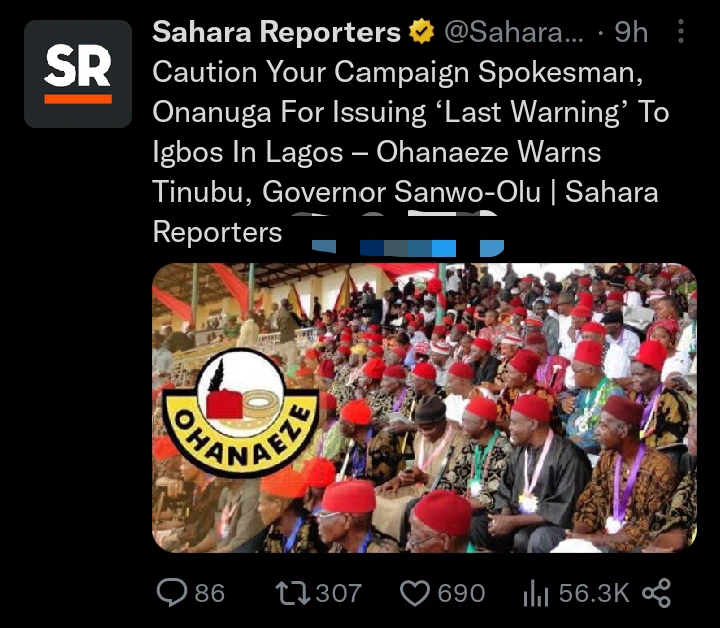This screenshot has width=720, height=628.
Task: Click the share icon
Action: pyautogui.click(x=657, y=593)
